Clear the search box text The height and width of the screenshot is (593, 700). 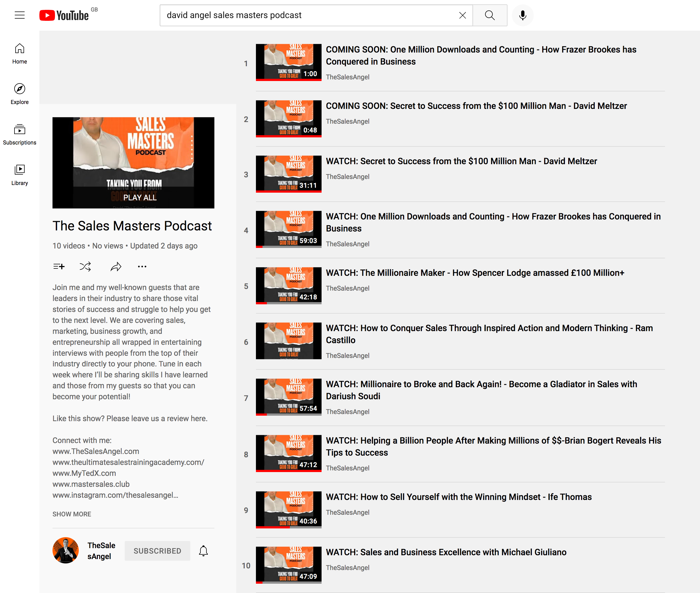pyautogui.click(x=462, y=15)
